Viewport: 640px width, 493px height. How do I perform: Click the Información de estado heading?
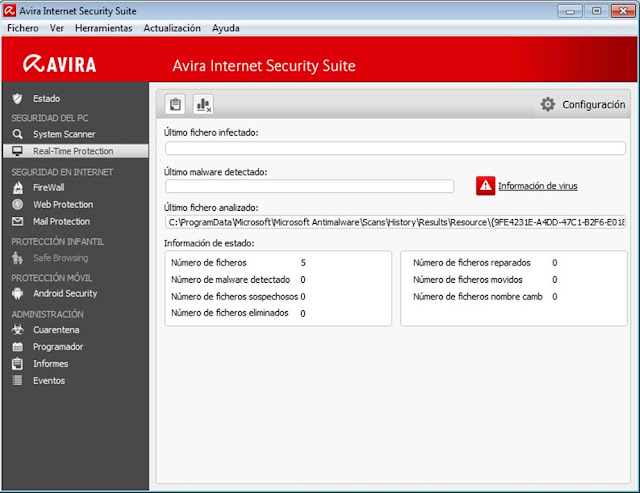coord(209,243)
